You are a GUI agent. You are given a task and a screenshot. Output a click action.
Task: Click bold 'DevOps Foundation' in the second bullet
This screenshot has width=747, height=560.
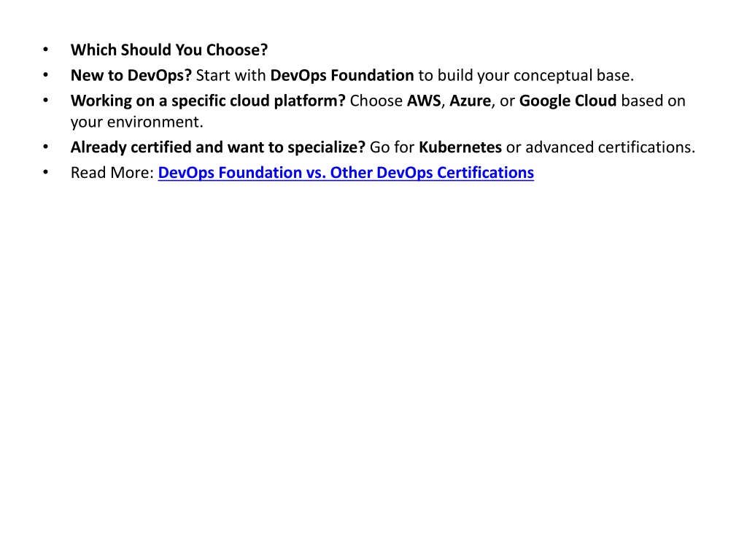342,75
